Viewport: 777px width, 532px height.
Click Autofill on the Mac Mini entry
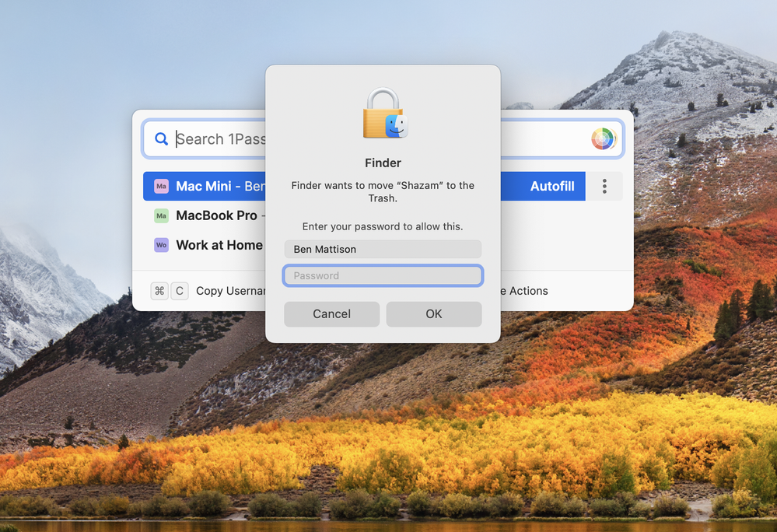click(x=552, y=186)
